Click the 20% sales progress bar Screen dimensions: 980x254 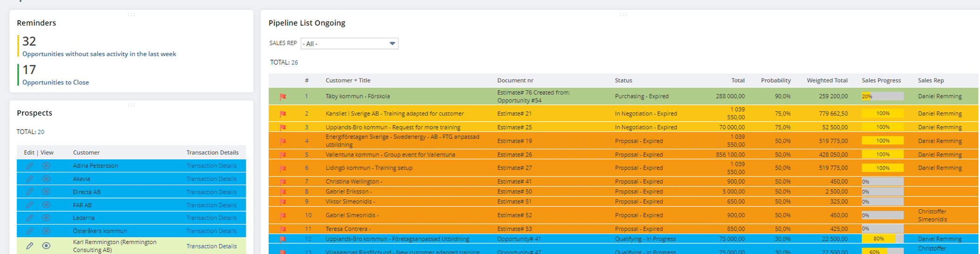(x=882, y=96)
